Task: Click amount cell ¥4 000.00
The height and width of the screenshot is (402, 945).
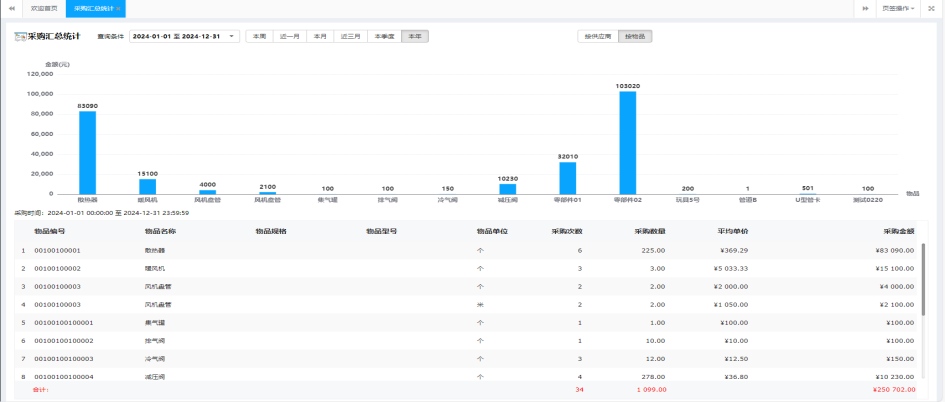Action: pyautogui.click(x=897, y=286)
